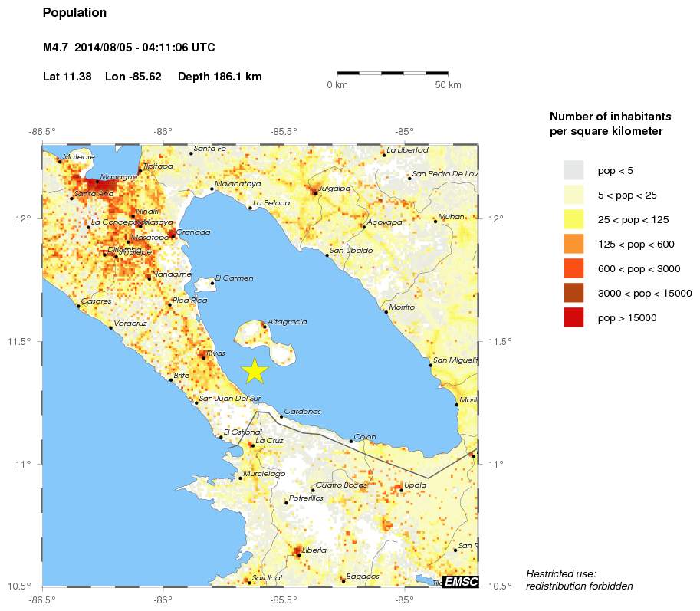Click the '600 < pop < 3000' legend swatch

(573, 268)
